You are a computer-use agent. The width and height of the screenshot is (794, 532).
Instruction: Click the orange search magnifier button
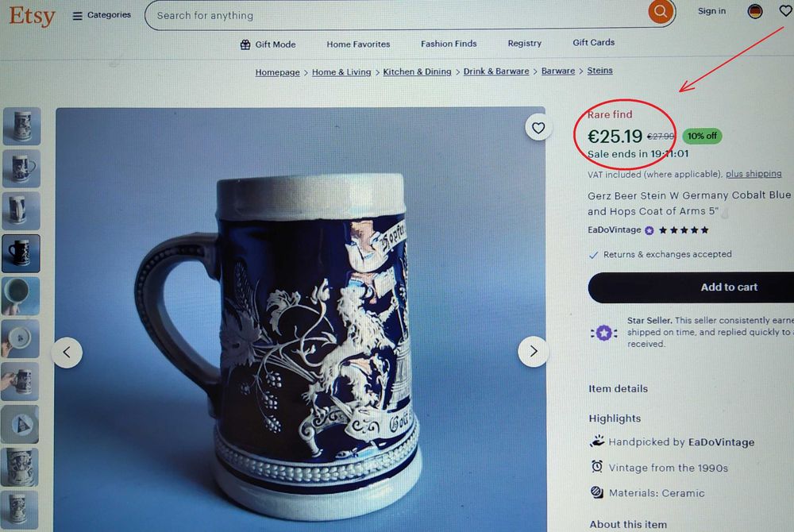click(660, 13)
